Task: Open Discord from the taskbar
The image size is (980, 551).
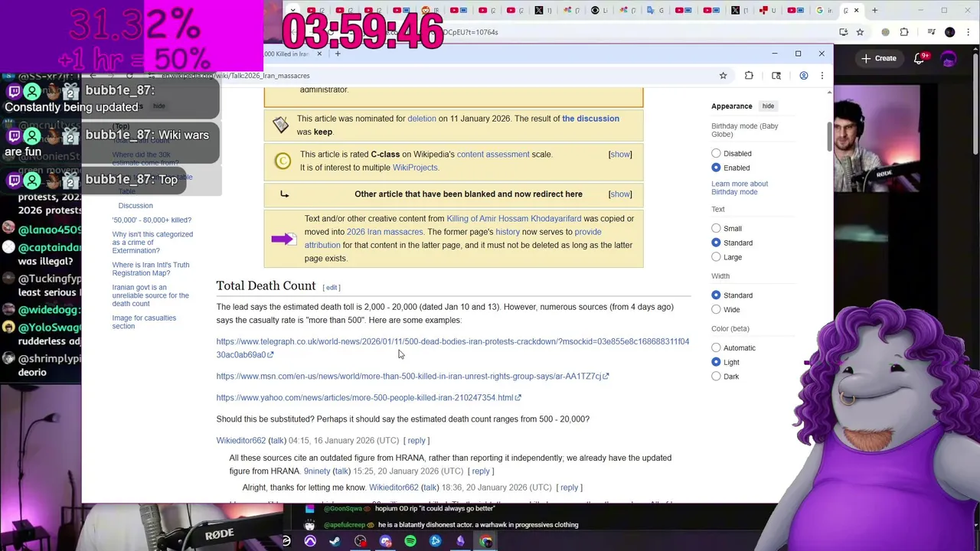Action: [x=385, y=541]
